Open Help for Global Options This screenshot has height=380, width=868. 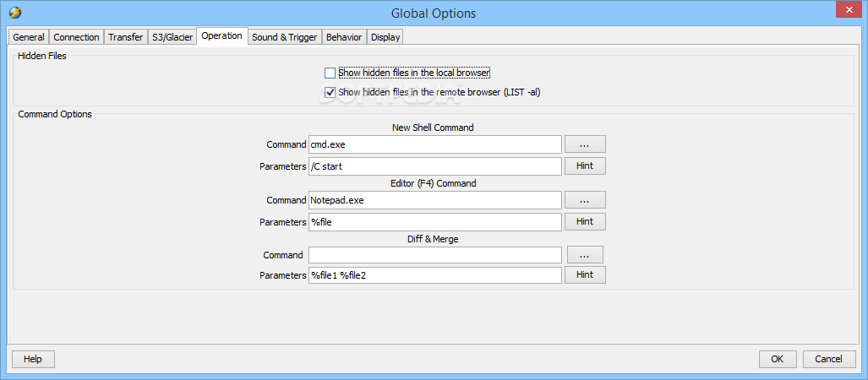point(32,359)
